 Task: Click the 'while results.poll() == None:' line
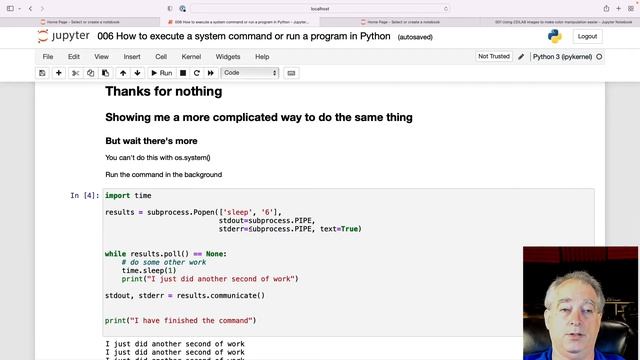click(166, 254)
